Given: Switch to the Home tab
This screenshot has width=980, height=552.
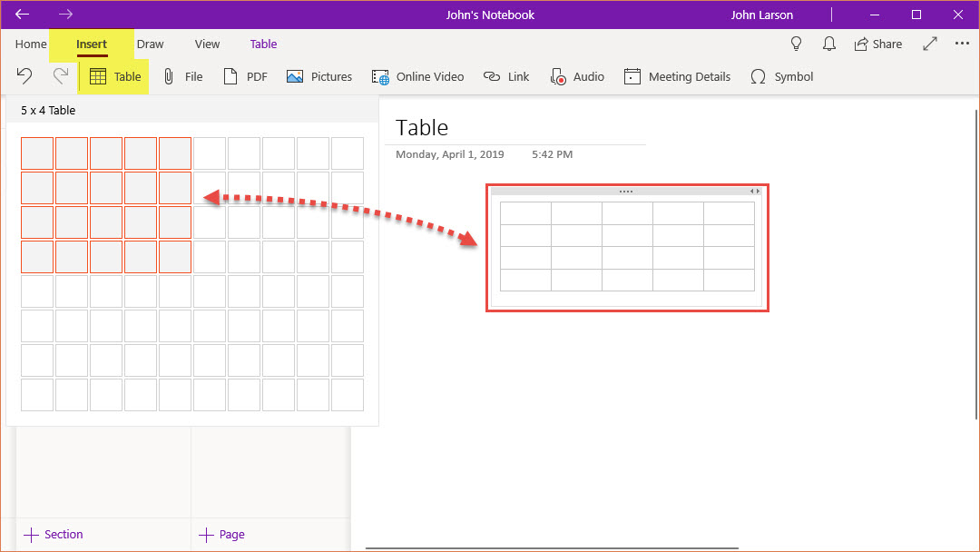Looking at the screenshot, I should pyautogui.click(x=31, y=44).
